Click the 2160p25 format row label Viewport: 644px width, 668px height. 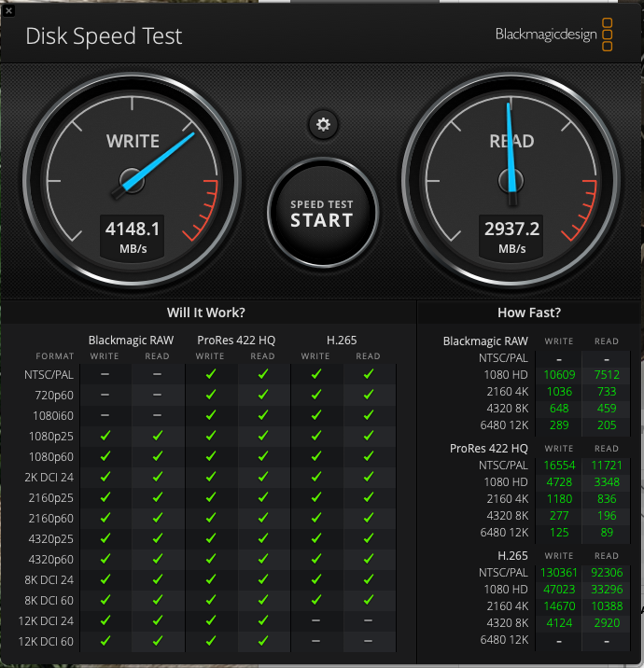point(51,497)
